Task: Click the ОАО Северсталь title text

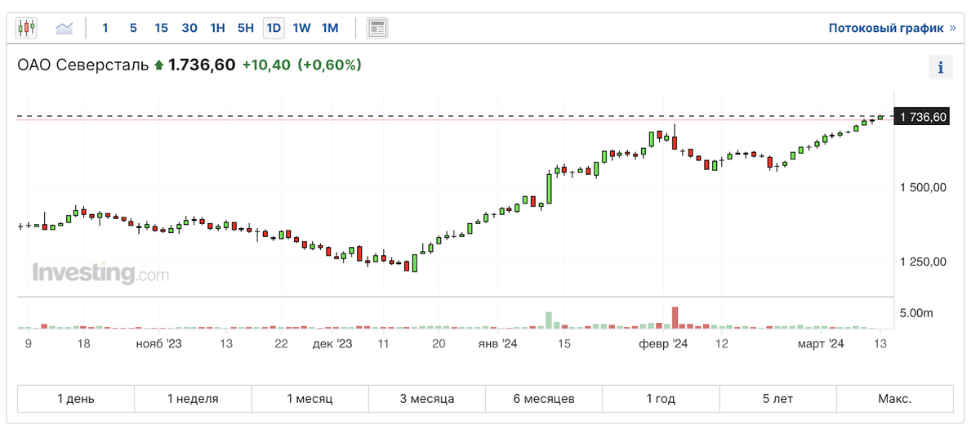Action: click(x=83, y=65)
